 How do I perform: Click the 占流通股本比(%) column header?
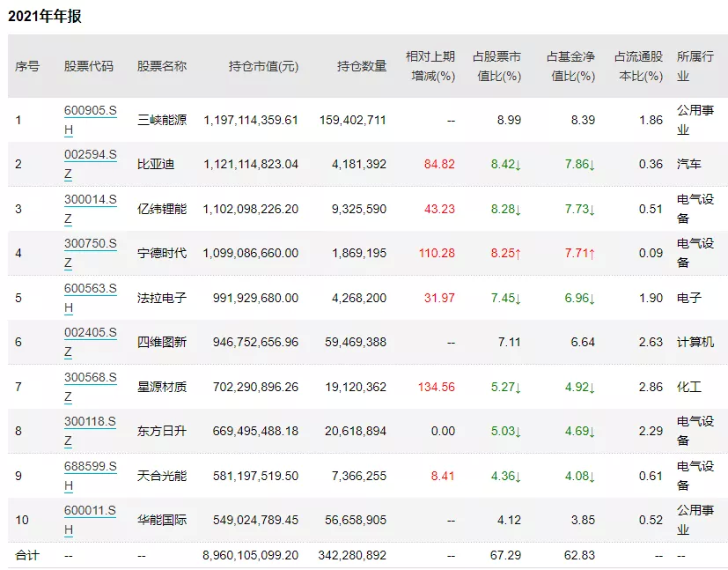[638, 66]
